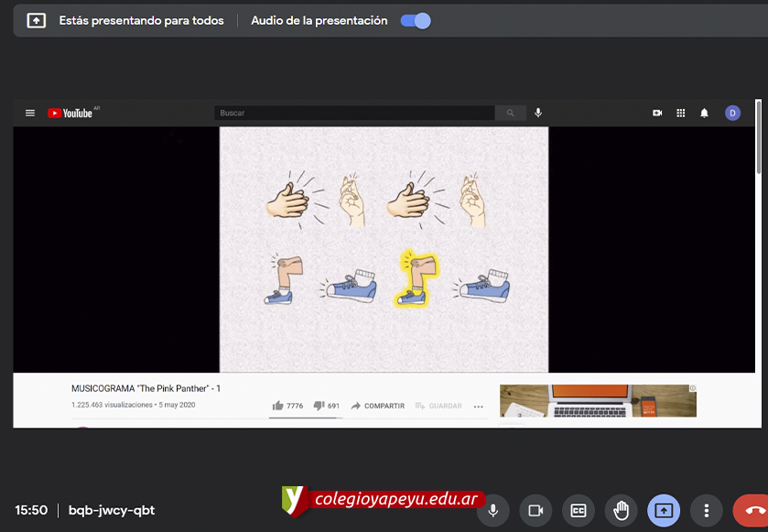Viewport: 768px width, 532px height.
Task: Hang up with the red end call button
Action: pos(752,510)
